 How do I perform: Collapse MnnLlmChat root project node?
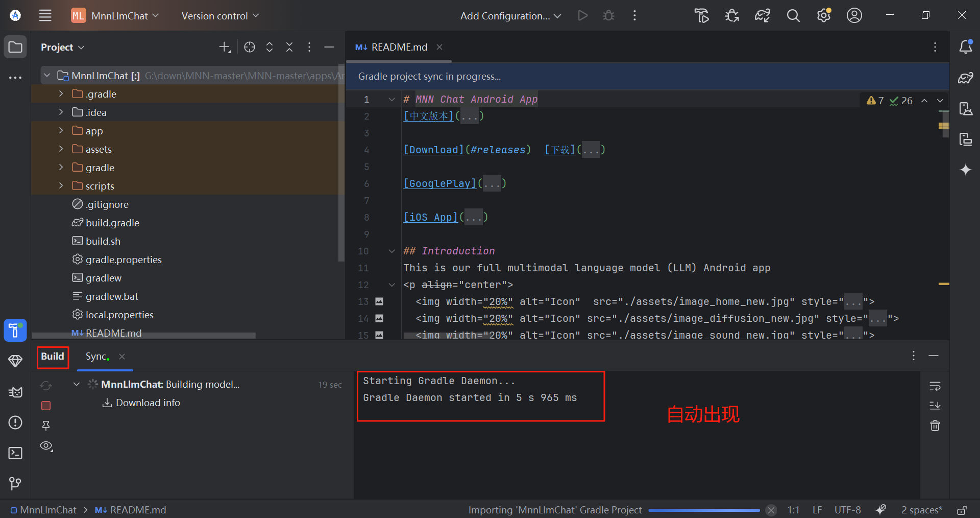tap(47, 76)
